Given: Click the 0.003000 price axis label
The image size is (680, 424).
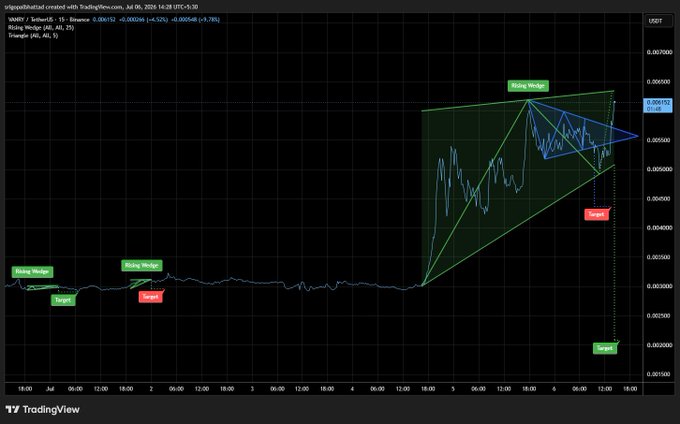Looking at the screenshot, I should 659,286.
